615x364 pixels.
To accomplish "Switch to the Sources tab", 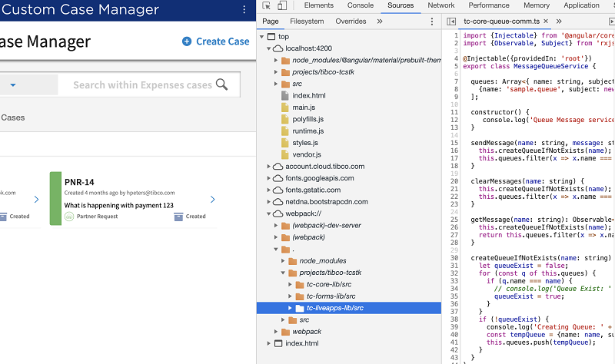I will coord(401,5).
